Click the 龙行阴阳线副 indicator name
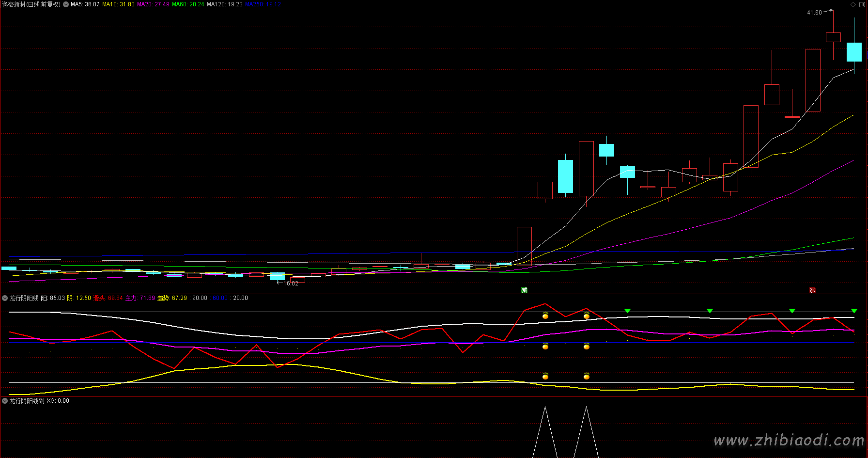This screenshot has width=868, height=458. [x=27, y=401]
